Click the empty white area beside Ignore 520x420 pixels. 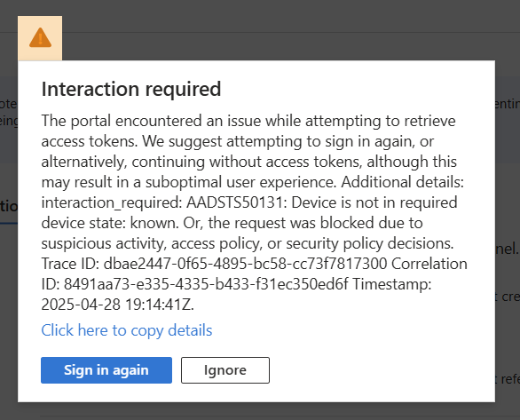pos(382,370)
